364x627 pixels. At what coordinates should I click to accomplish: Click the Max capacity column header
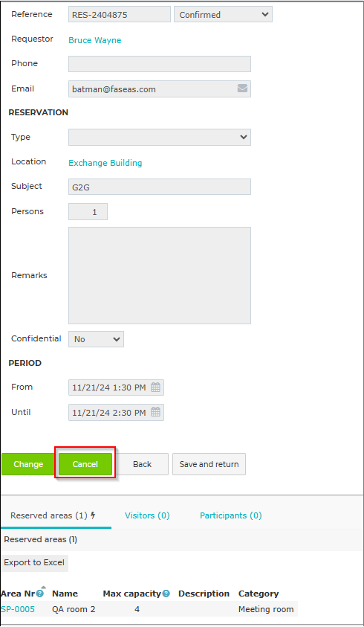pyautogui.click(x=131, y=594)
